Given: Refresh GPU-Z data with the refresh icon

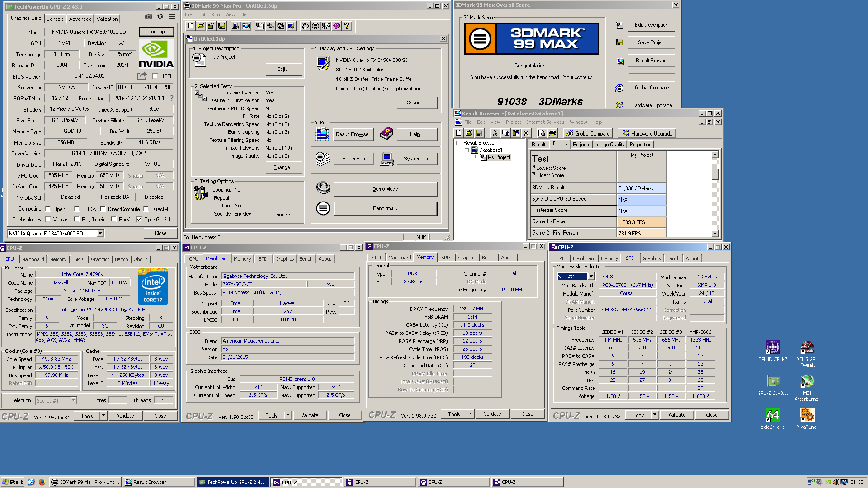Looking at the screenshot, I should pos(160,17).
